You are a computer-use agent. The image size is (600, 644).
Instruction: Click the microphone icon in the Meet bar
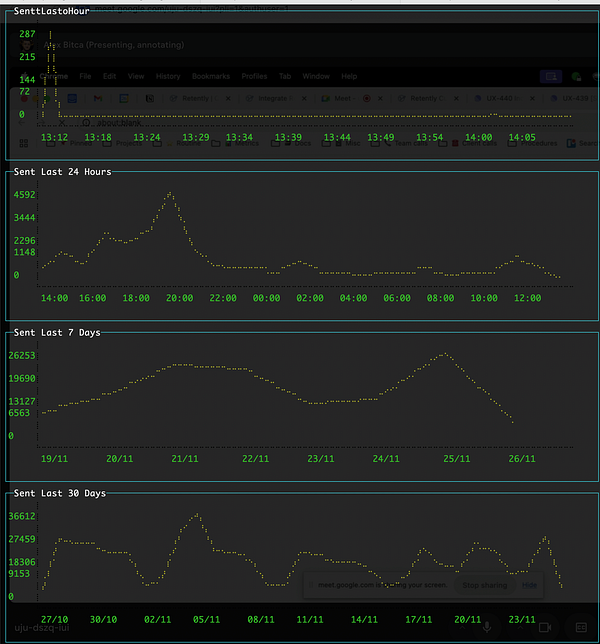point(487,627)
